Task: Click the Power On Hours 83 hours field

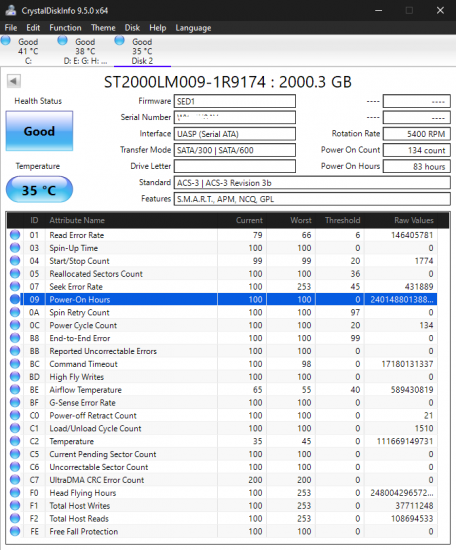Action: point(416,166)
